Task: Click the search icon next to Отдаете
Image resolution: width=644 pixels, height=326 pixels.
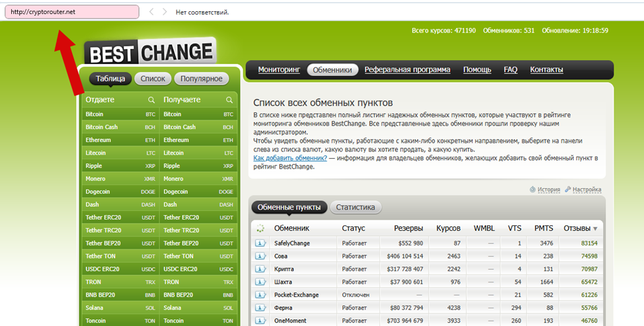Action: click(x=151, y=100)
